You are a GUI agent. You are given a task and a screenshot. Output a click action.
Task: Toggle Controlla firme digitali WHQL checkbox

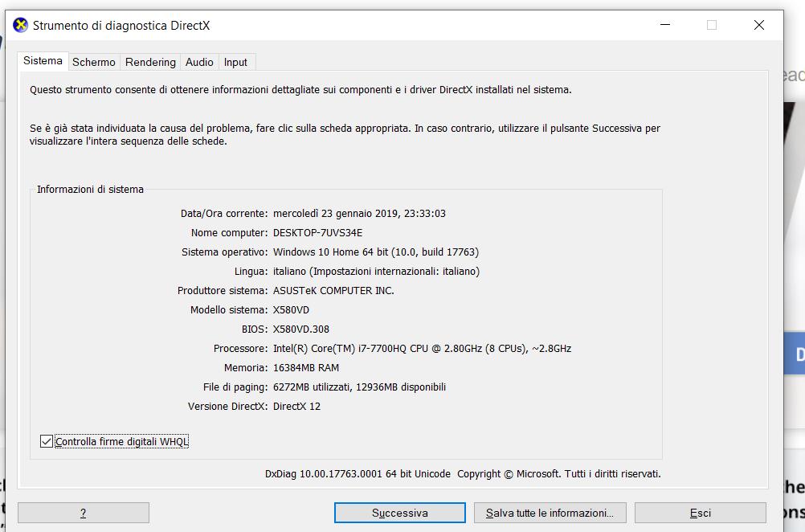47,441
